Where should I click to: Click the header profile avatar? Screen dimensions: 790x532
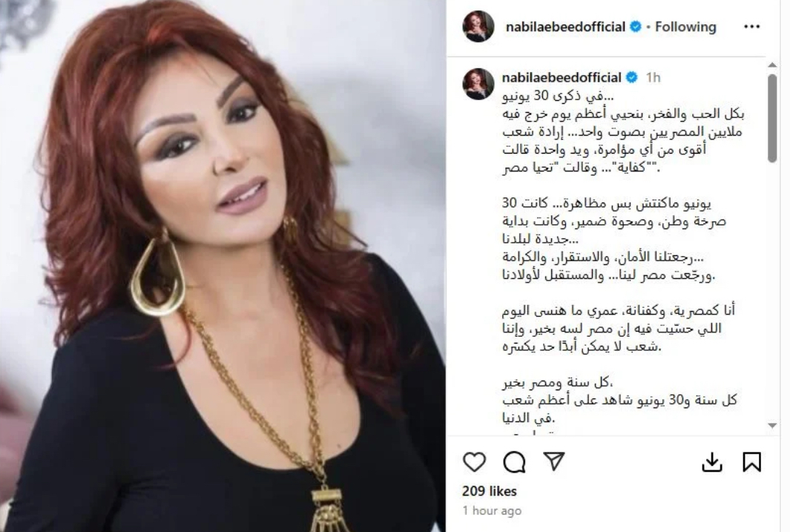(x=478, y=26)
